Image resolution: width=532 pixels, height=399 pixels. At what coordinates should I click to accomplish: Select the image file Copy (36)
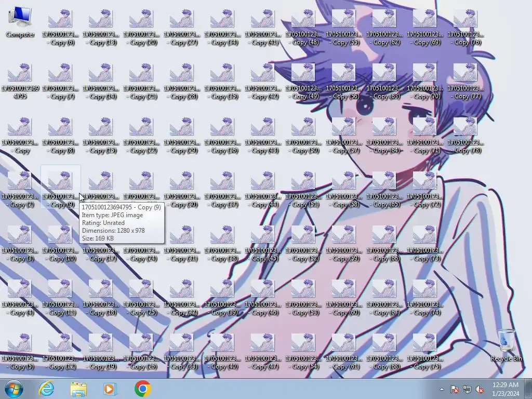click(x=222, y=135)
